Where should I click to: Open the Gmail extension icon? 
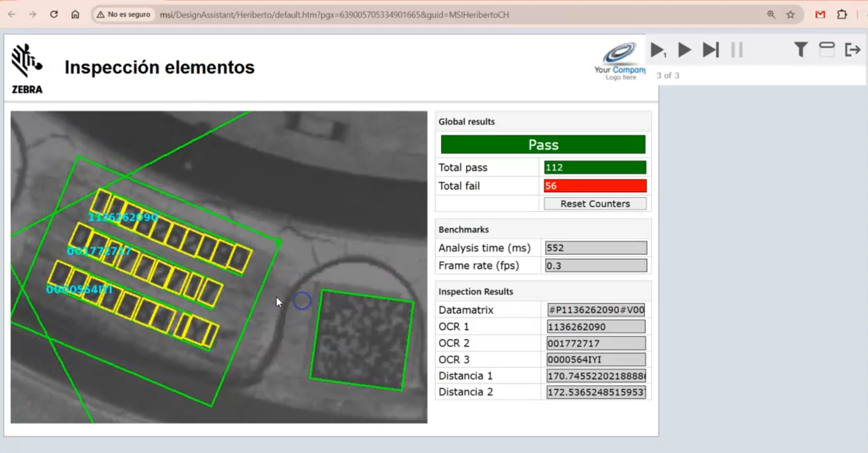820,15
